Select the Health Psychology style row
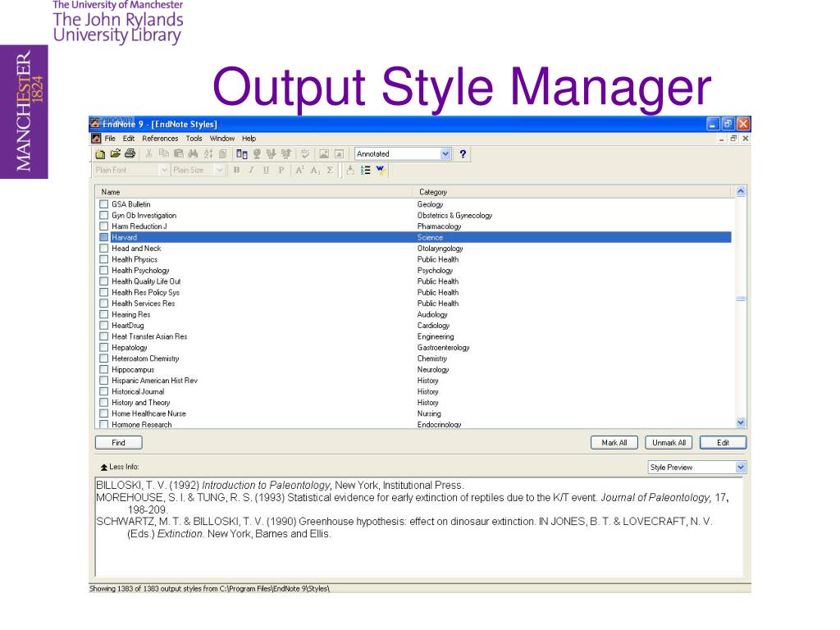 click(413, 271)
